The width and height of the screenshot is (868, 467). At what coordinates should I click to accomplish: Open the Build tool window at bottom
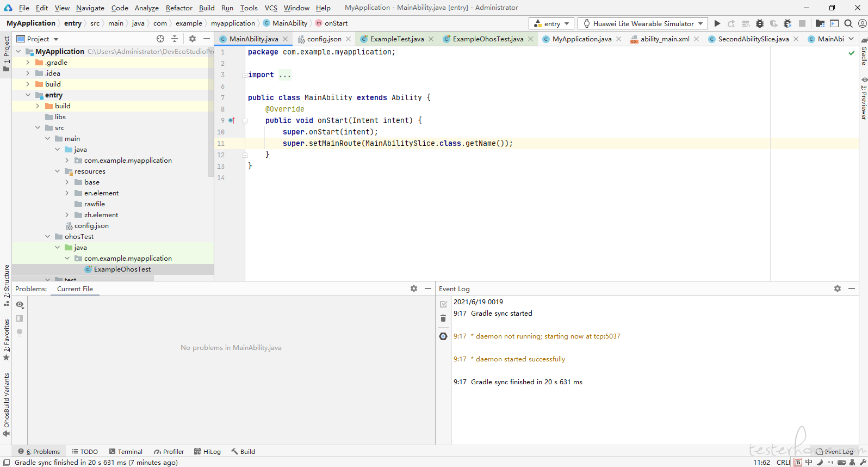(243, 451)
